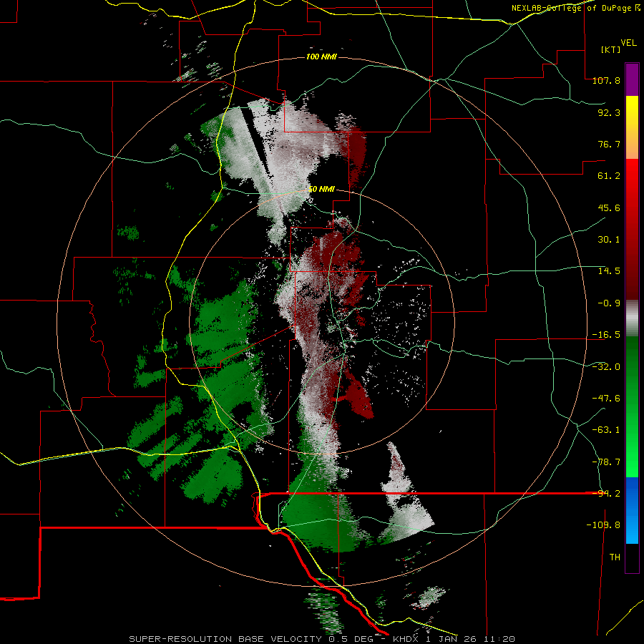This screenshot has width=644, height=644.
Task: Click the 14.5 velocity scale value
Action: [609, 271]
